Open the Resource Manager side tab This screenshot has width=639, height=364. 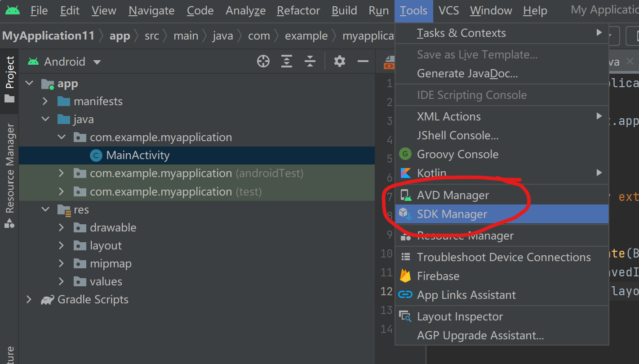(9, 176)
